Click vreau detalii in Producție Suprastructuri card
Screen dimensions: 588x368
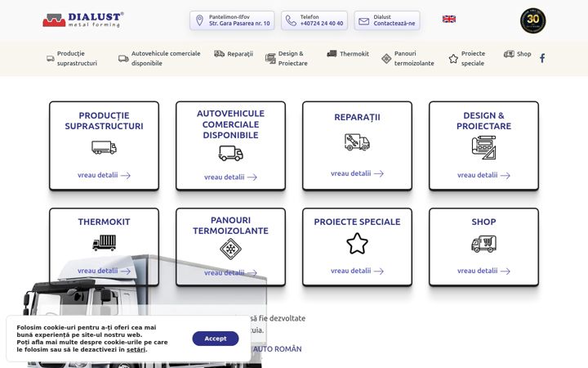pos(104,175)
